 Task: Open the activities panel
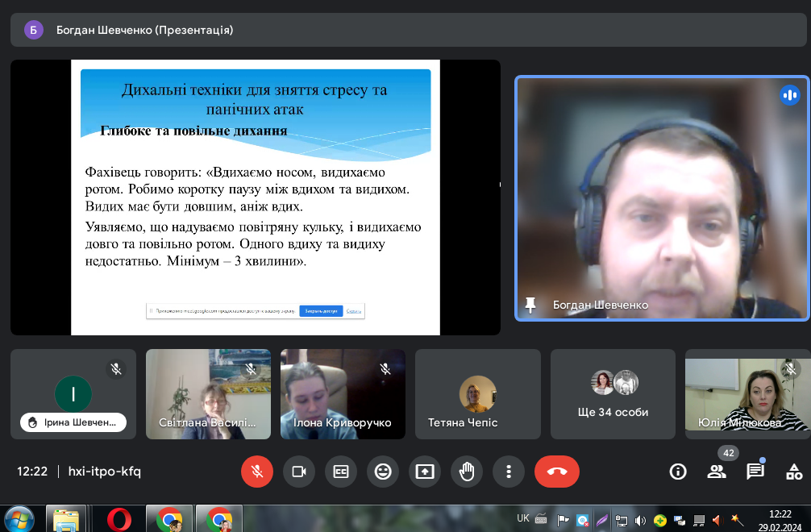pos(794,472)
